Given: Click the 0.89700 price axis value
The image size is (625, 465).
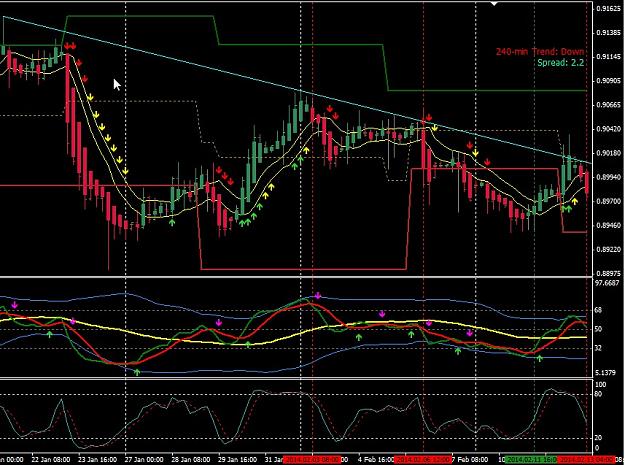Looking at the screenshot, I should (x=608, y=201).
